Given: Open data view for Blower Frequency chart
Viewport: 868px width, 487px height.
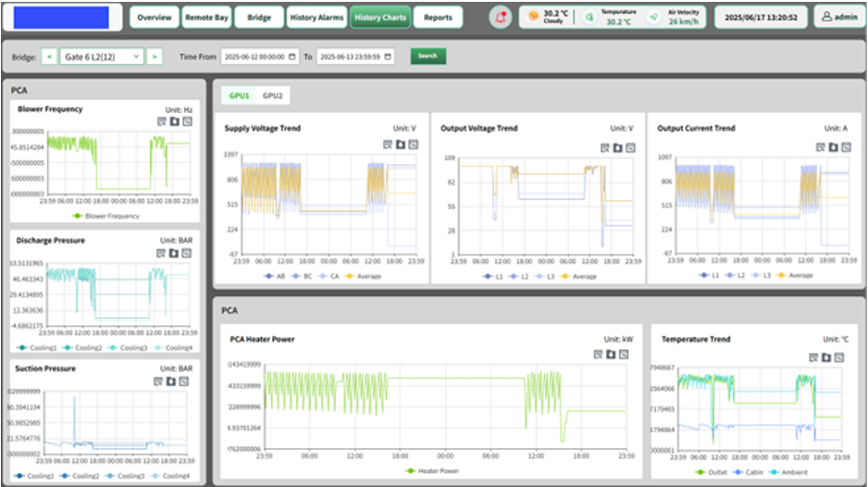Looking at the screenshot, I should 162,121.
